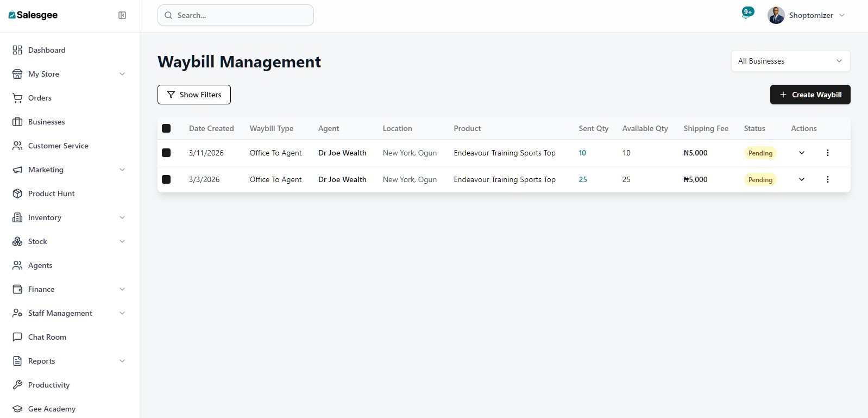
Task: Click the Stock boxes icon
Action: tap(17, 241)
